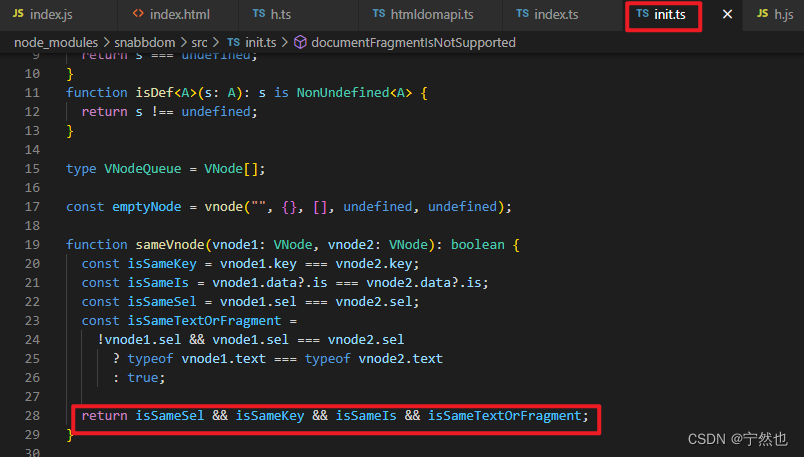Click src in the breadcrumb
Viewport: 804px width, 457px height.
pos(199,43)
